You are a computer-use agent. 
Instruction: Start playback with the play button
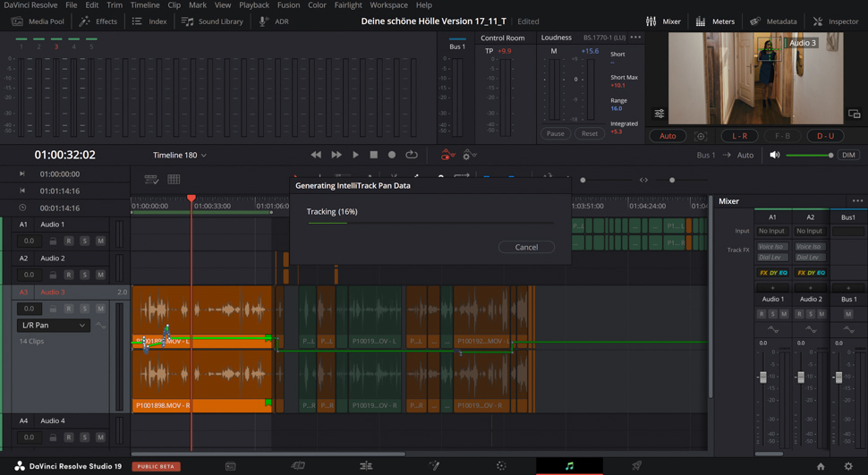[355, 155]
